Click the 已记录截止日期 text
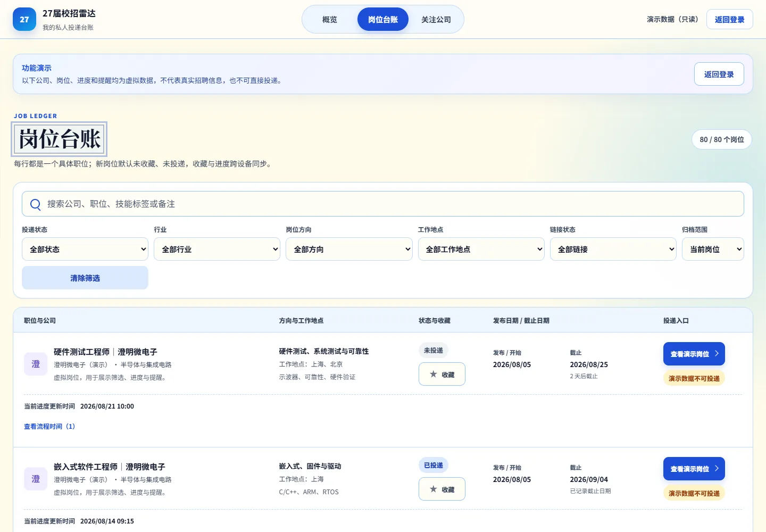The image size is (766, 532). pyautogui.click(x=590, y=491)
